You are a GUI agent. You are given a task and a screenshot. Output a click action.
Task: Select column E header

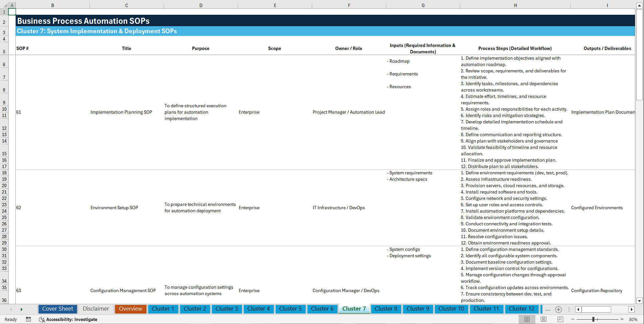point(275,5)
